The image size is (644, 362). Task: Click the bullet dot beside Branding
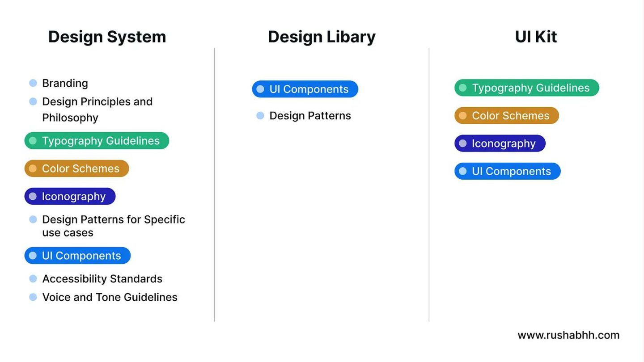[33, 83]
